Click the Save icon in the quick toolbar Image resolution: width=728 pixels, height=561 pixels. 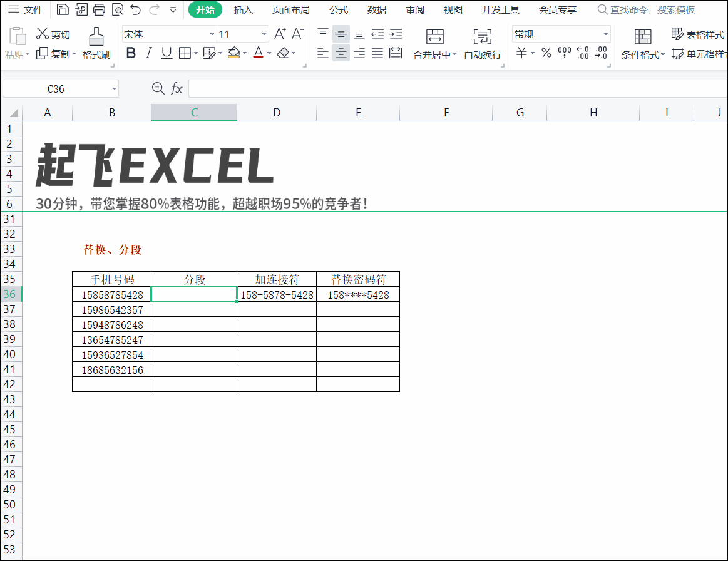[63, 9]
